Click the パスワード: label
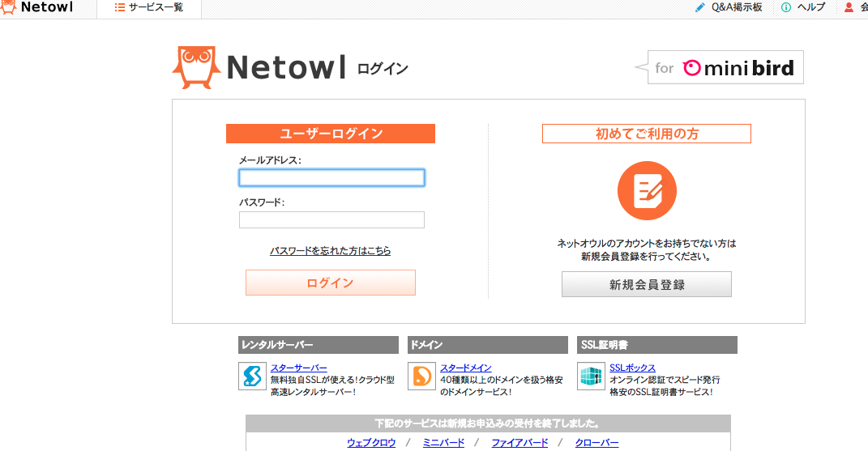This screenshot has height=451, width=868. point(262,202)
